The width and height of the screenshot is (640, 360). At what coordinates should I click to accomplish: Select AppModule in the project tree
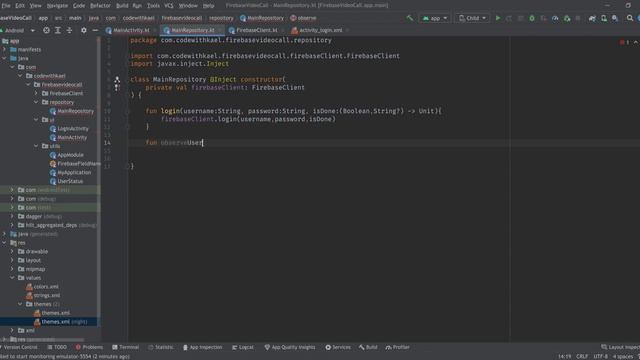(70, 155)
